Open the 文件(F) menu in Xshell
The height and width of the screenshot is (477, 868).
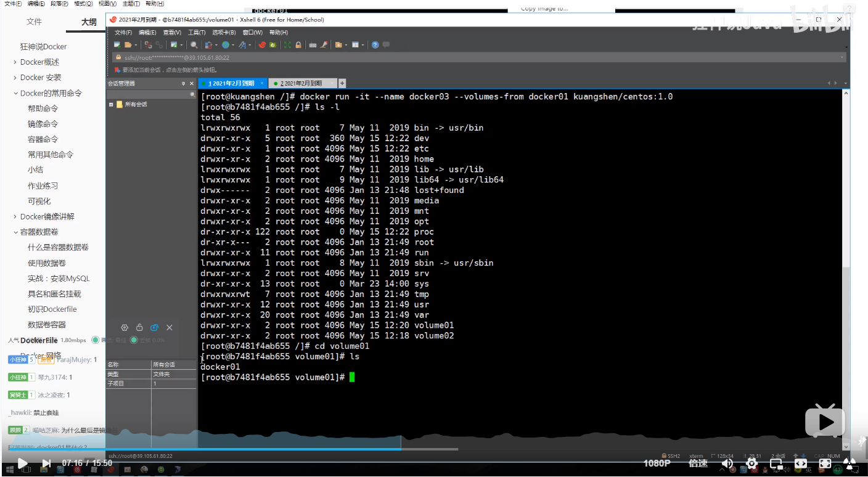[123, 33]
